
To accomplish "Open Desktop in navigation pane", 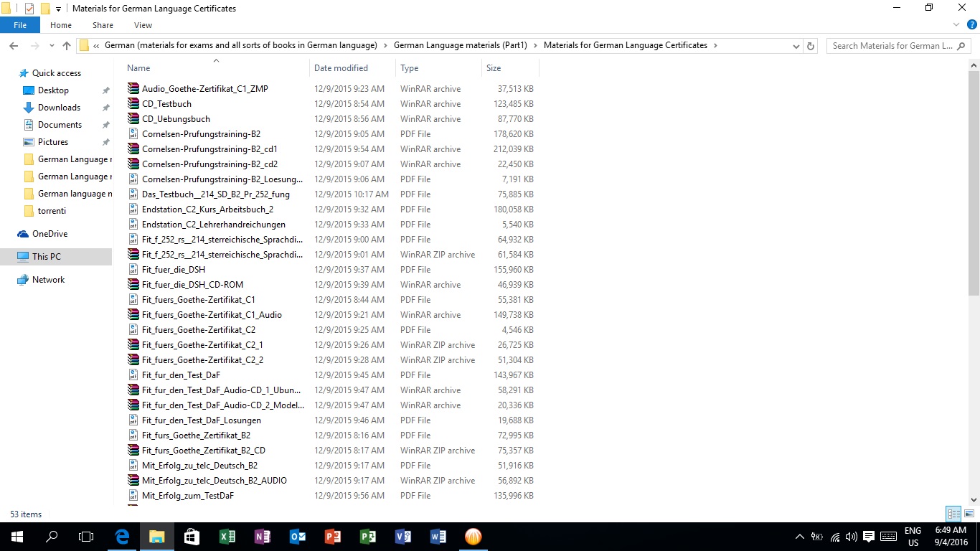I will 53,90.
